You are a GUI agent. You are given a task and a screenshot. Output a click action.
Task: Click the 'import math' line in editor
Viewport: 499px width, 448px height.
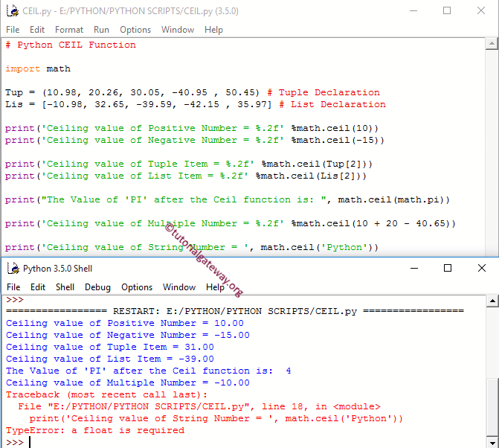coord(37,68)
